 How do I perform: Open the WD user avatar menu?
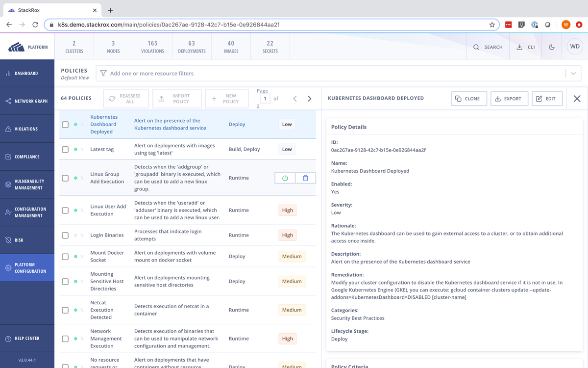point(575,47)
